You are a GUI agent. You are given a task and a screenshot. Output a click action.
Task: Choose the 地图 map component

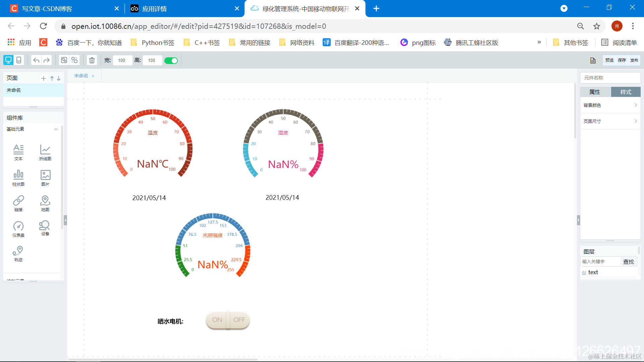(x=45, y=203)
